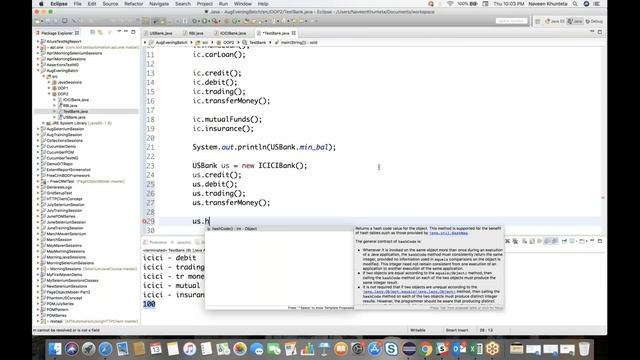Open the Source menu

point(110,4)
